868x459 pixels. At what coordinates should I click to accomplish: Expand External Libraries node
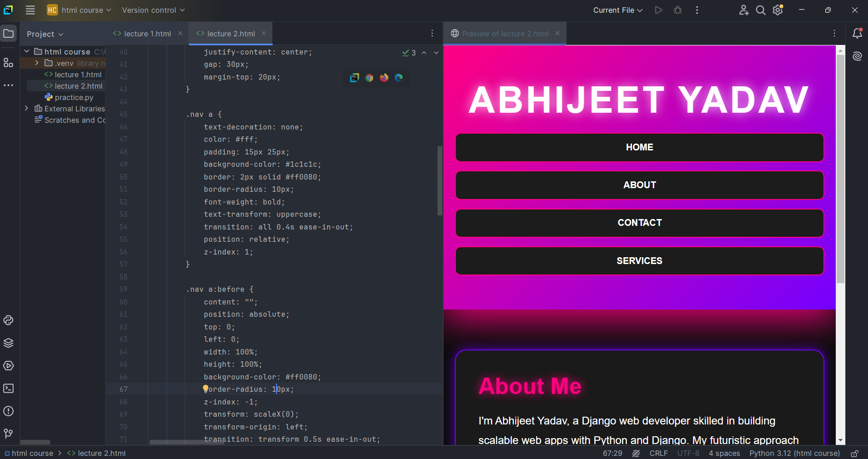click(27, 108)
